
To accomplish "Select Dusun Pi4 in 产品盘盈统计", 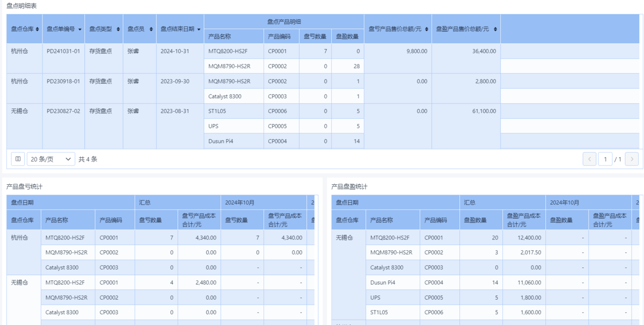I will [383, 282].
